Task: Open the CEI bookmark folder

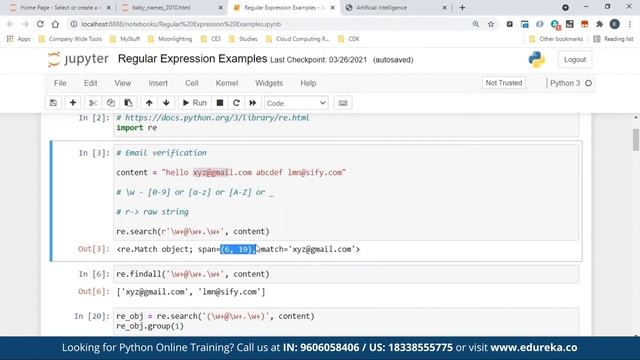Action: [211, 39]
